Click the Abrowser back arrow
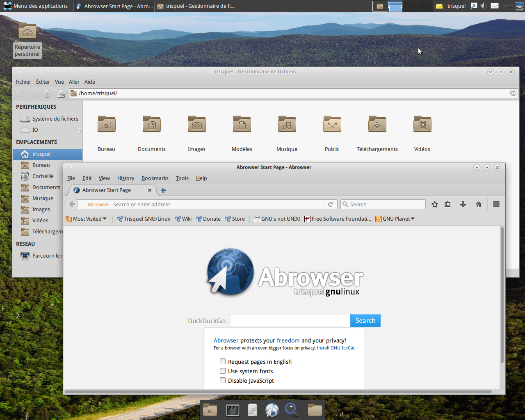This screenshot has width=525, height=420. point(72,204)
